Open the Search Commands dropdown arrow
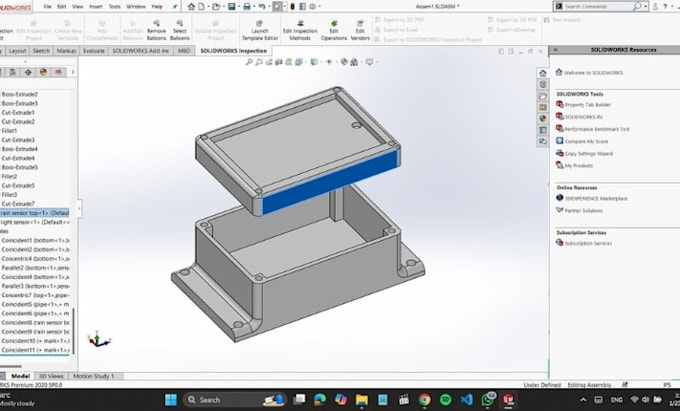 tap(645, 7)
